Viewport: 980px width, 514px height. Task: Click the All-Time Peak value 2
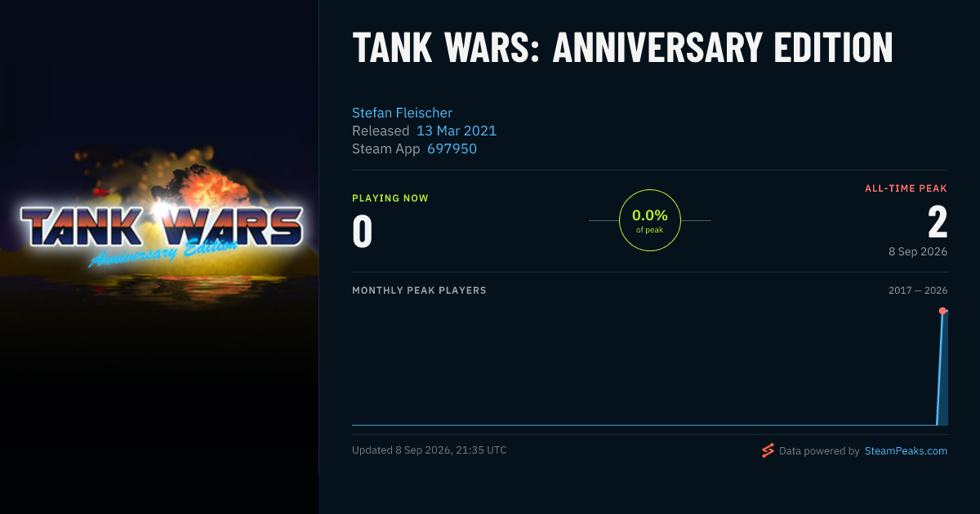coord(938,223)
